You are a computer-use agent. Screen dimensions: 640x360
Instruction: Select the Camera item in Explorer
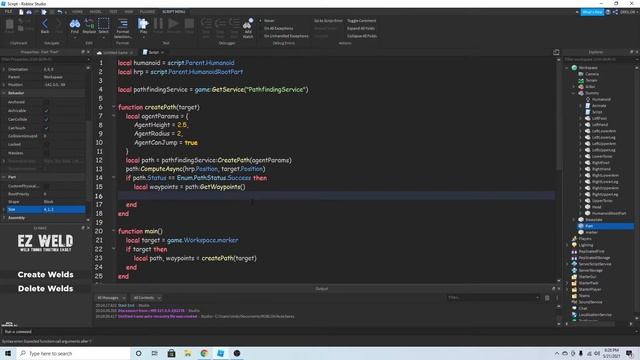point(589,74)
